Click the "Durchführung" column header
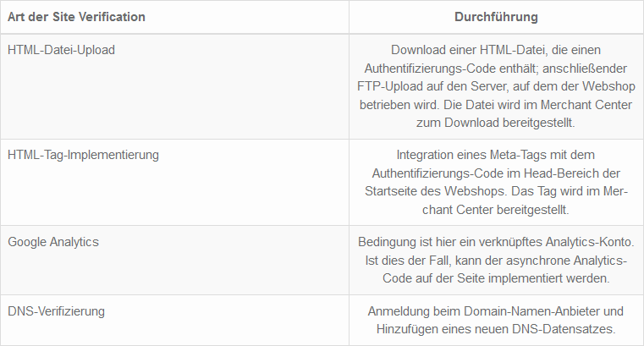 pyautogui.click(x=496, y=17)
